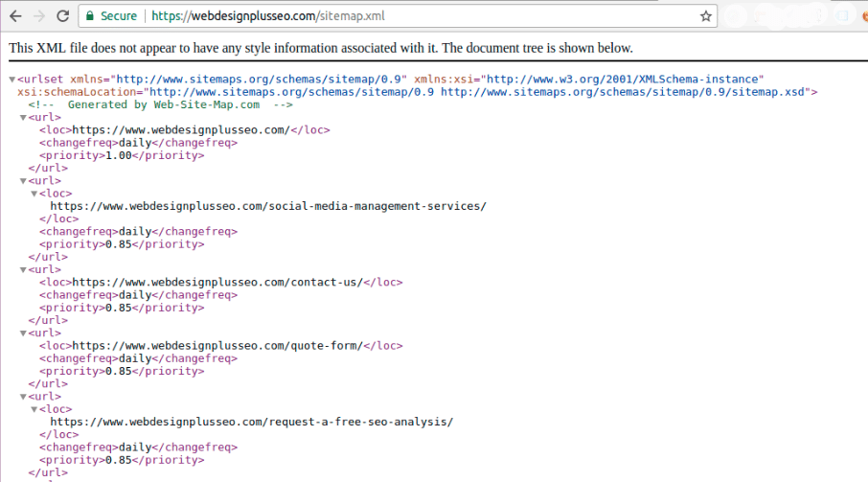Collapse loc node for request-a-free-seo-analysis
The height and width of the screenshot is (482, 868).
(34, 409)
